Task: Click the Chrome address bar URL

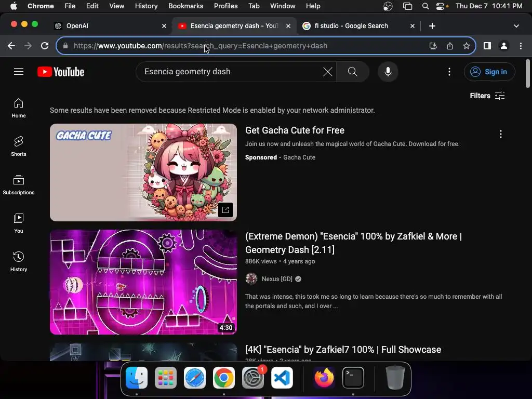Action: coord(200,46)
